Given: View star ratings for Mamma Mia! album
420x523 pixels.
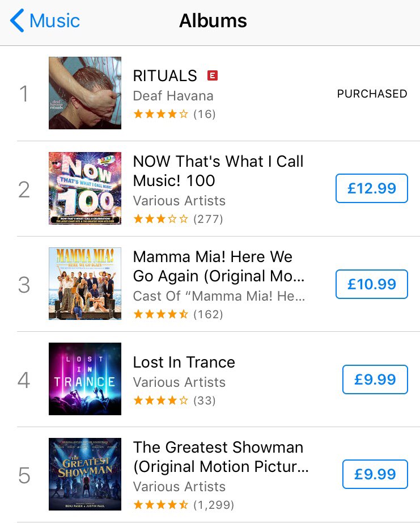Looking at the screenshot, I should click(160, 314).
